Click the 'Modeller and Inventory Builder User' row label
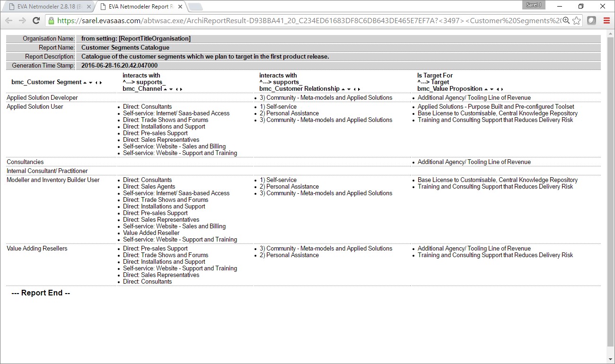Screen dimensions: 615x364 53,180
